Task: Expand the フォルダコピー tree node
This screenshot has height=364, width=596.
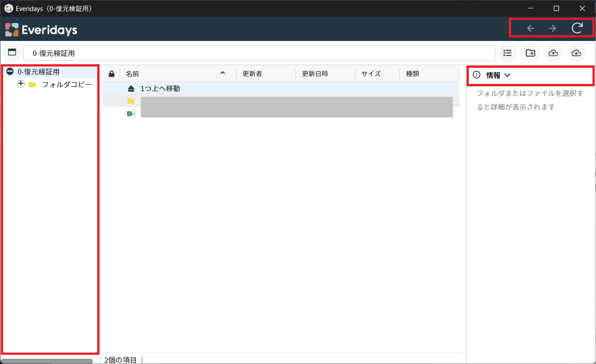Action: click(x=21, y=84)
